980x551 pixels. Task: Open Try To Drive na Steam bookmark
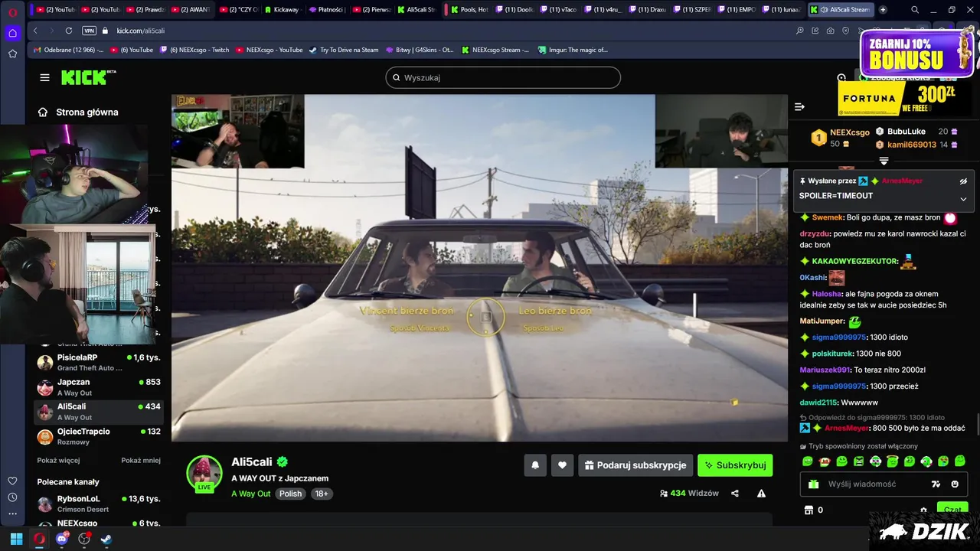pyautogui.click(x=344, y=50)
